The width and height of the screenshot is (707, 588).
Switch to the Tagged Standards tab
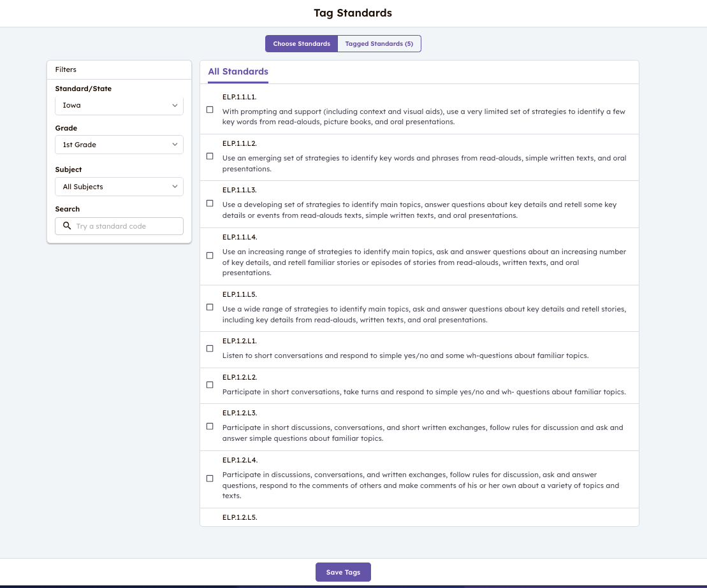[x=379, y=43]
